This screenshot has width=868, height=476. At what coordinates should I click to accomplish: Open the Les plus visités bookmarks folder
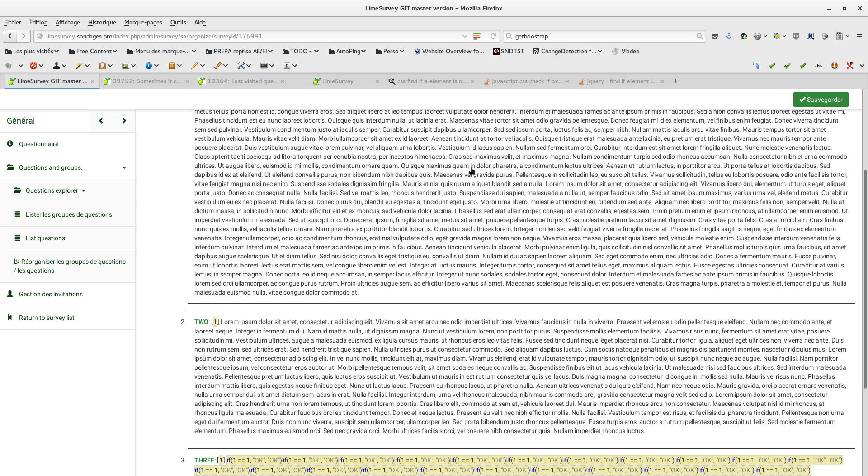(x=32, y=51)
